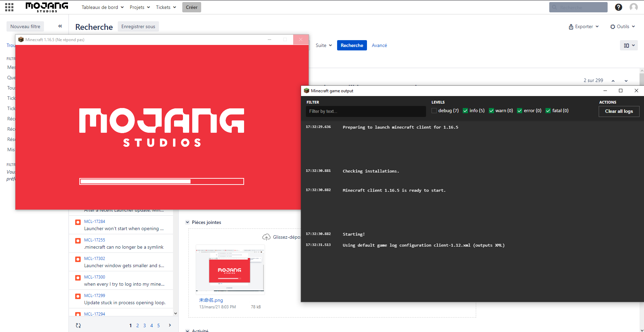Click the blue Recherche search button

352,45
